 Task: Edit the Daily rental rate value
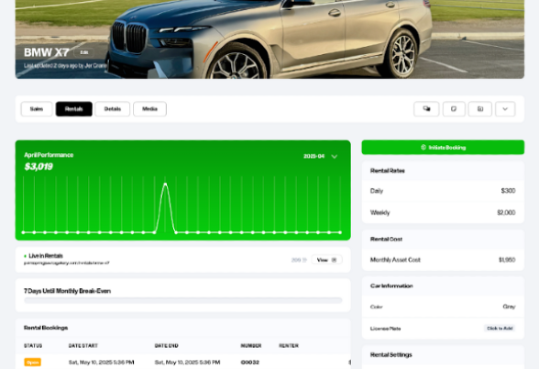coord(508,191)
